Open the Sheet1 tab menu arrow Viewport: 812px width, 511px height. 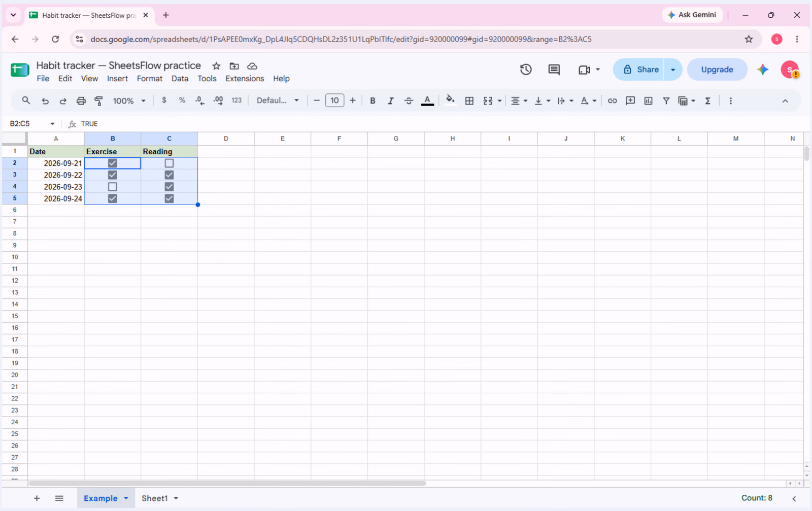pyautogui.click(x=176, y=498)
